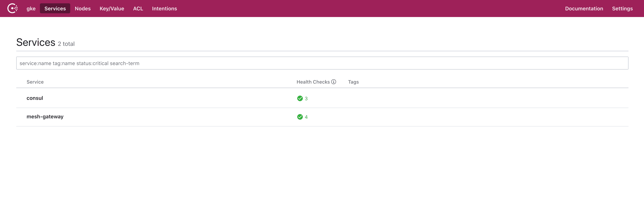Open the gke datacenter selector
This screenshot has width=644, height=206.
31,9
